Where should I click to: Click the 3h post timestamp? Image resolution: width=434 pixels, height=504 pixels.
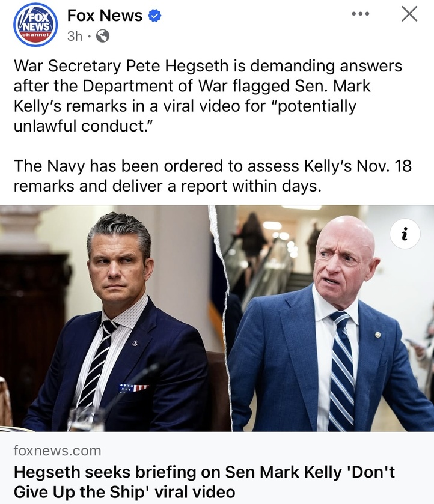[x=75, y=36]
